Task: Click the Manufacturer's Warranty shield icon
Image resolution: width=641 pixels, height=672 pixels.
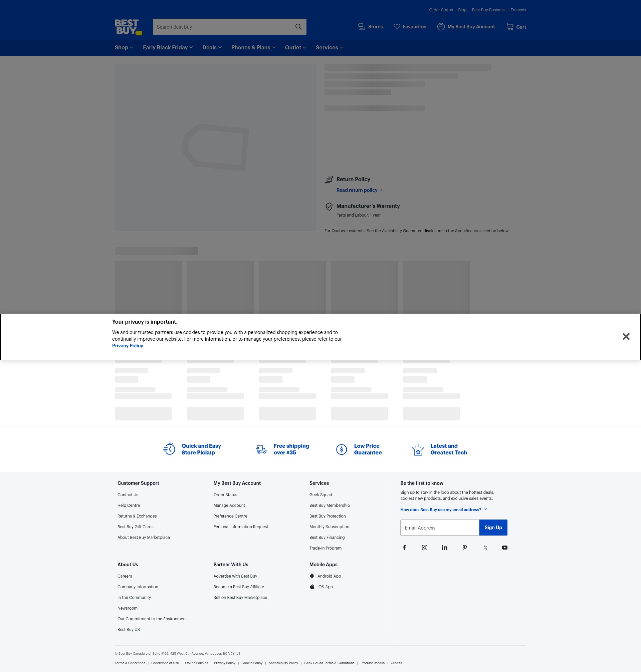Action: pos(329,207)
